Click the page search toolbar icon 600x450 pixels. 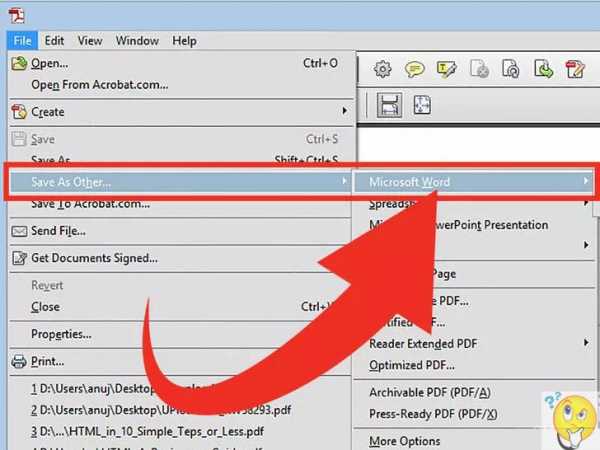pyautogui.click(x=511, y=69)
